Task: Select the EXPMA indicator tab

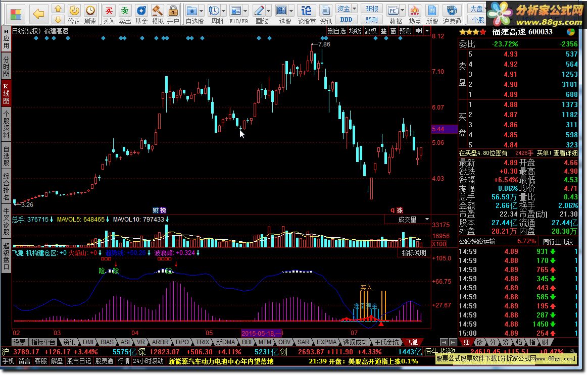Action: [x=327, y=342]
